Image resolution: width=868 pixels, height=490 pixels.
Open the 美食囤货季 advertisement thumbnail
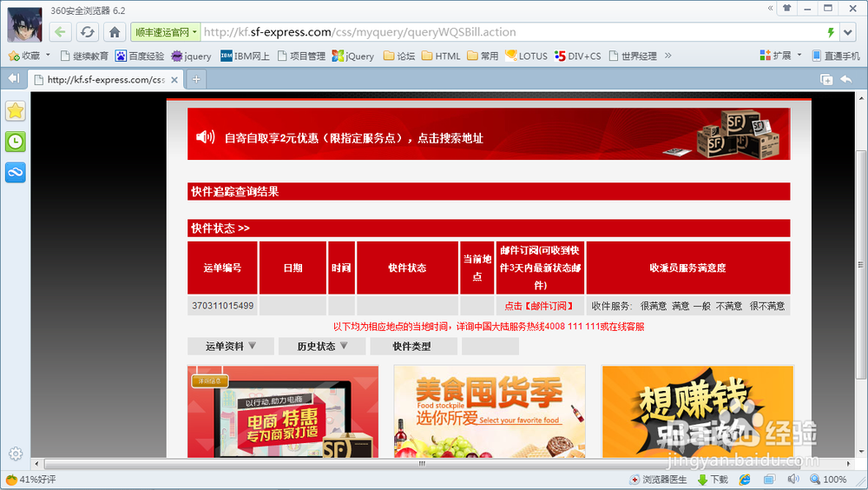pos(490,411)
